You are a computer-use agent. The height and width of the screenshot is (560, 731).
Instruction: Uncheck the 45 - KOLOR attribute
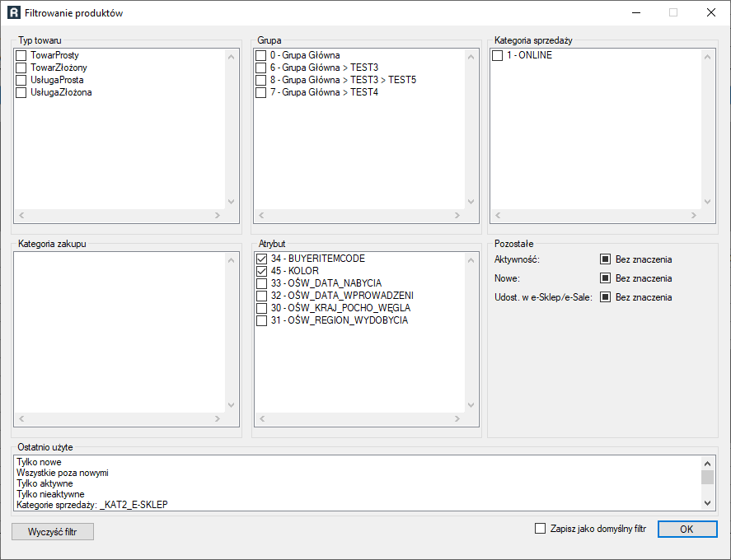click(261, 271)
